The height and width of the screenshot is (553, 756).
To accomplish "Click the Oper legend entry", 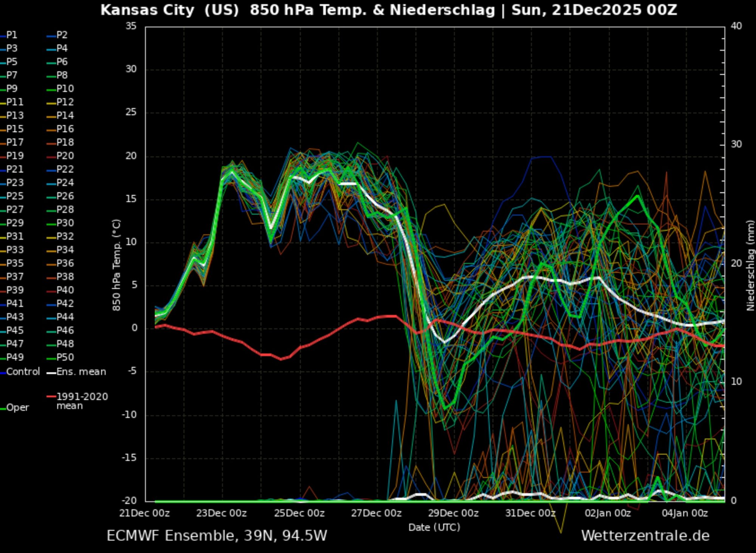I will (17, 408).
